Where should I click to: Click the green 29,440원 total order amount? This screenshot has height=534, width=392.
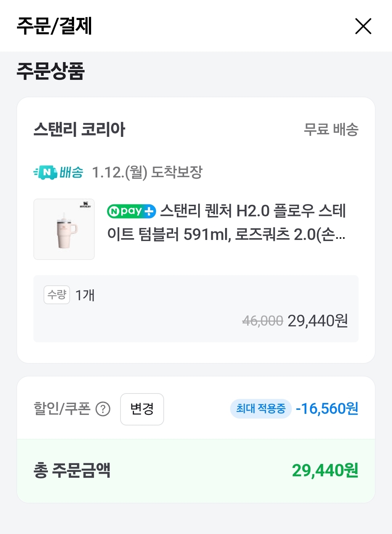[325, 470]
